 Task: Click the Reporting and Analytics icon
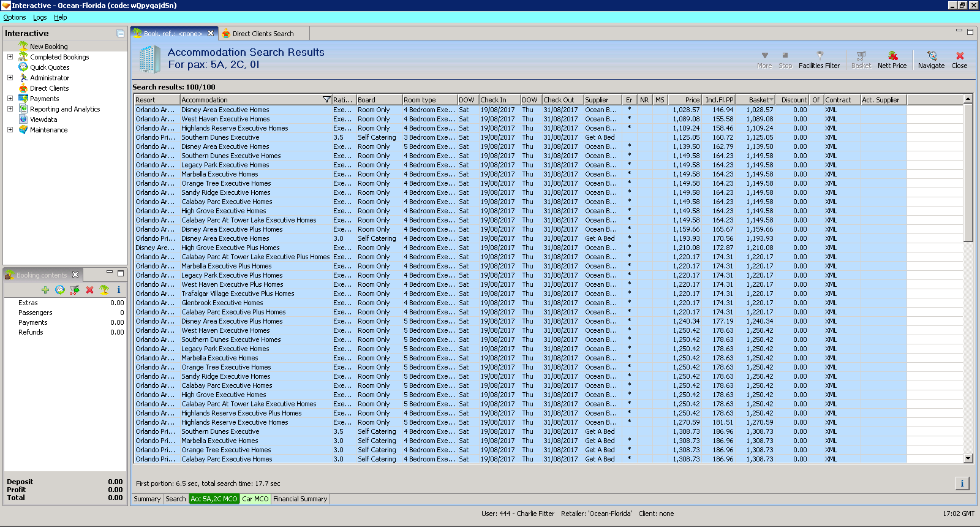click(23, 108)
